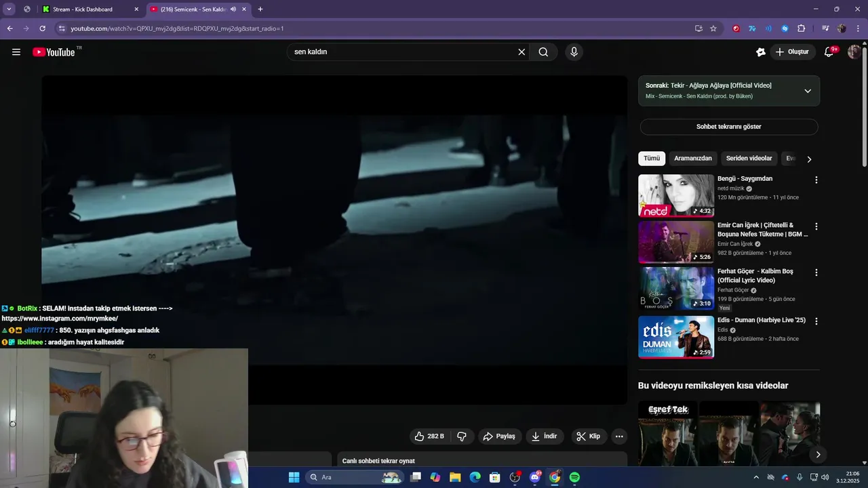Open the YouTube guide hamburger menu
Image resolution: width=868 pixels, height=488 pixels.
pyautogui.click(x=16, y=52)
